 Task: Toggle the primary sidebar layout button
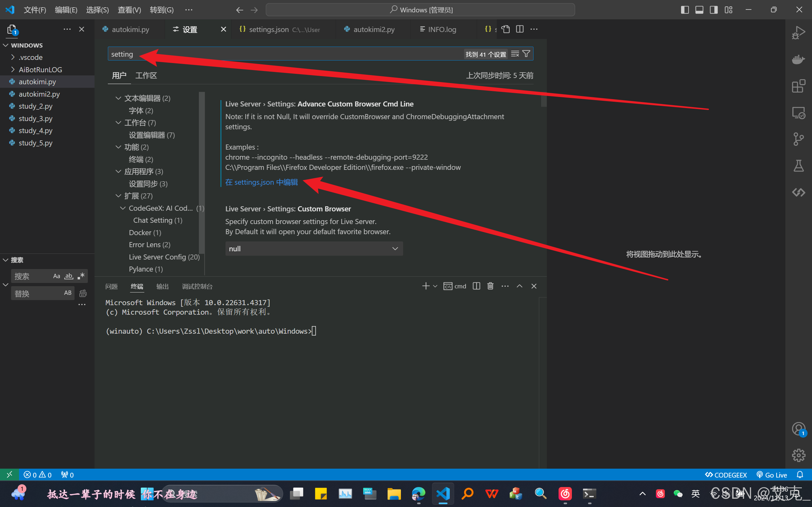click(684, 10)
